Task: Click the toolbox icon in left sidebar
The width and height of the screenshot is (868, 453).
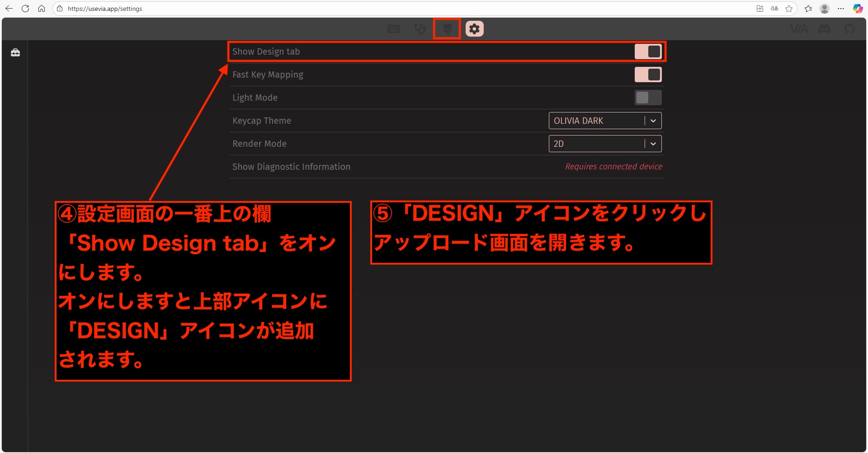Action: [x=15, y=53]
